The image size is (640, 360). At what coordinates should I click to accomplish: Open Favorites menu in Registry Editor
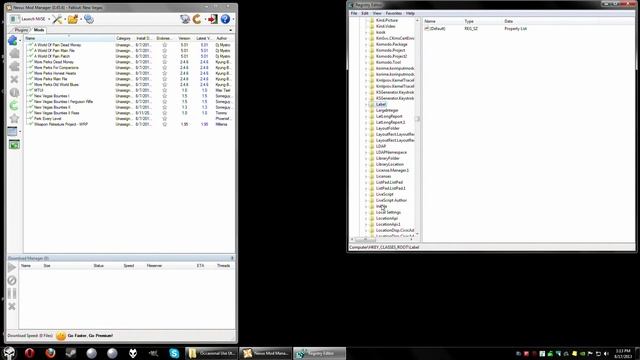coord(394,13)
